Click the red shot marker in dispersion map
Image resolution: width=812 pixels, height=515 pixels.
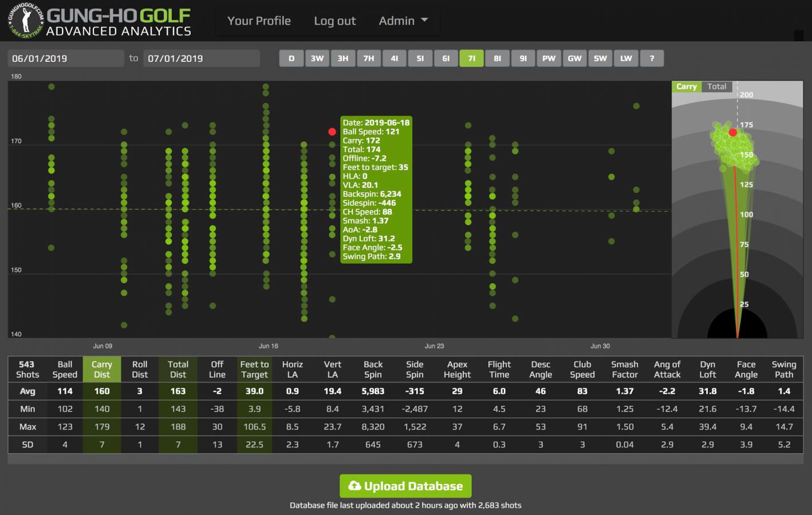point(733,132)
